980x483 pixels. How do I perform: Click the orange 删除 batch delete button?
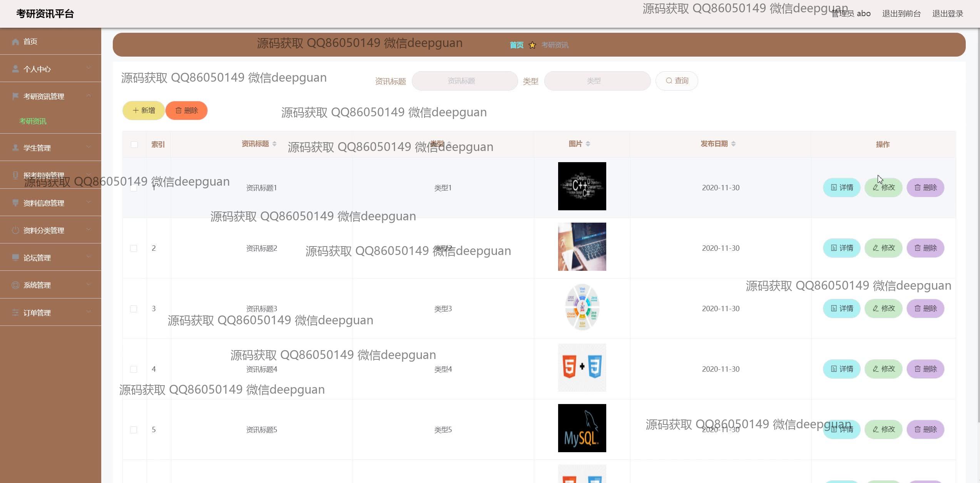pyautogui.click(x=186, y=111)
